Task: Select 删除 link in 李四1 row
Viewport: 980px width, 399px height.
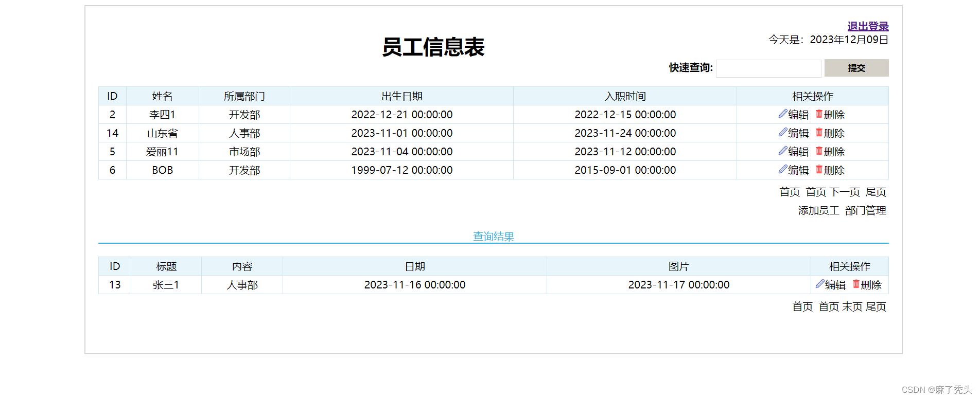Action: click(834, 115)
